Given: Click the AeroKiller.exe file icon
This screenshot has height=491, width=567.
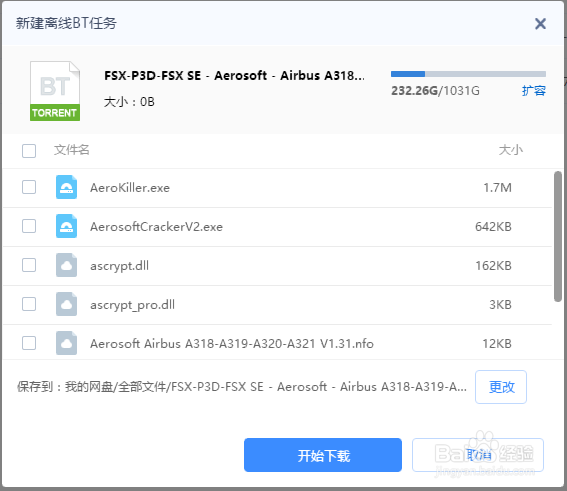Looking at the screenshot, I should [66, 187].
